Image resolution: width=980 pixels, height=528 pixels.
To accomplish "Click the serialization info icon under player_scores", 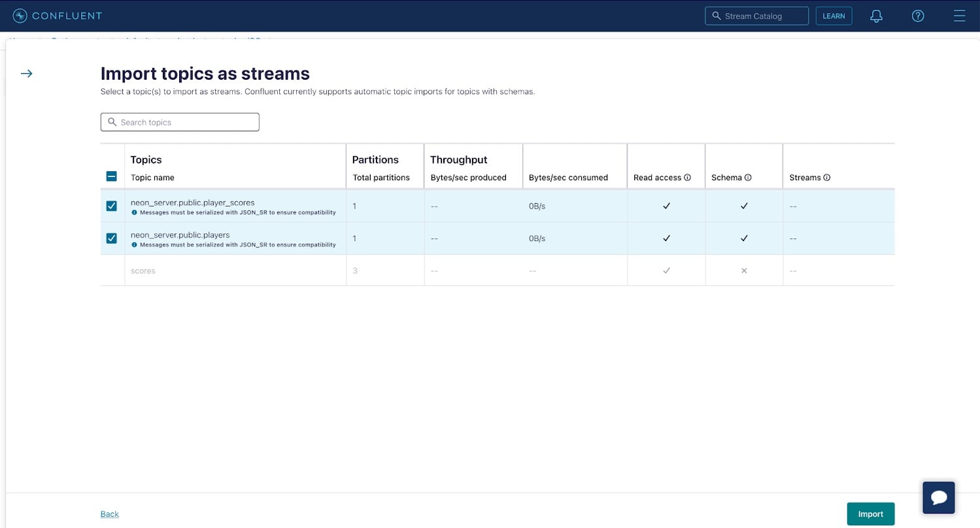I will tap(135, 212).
